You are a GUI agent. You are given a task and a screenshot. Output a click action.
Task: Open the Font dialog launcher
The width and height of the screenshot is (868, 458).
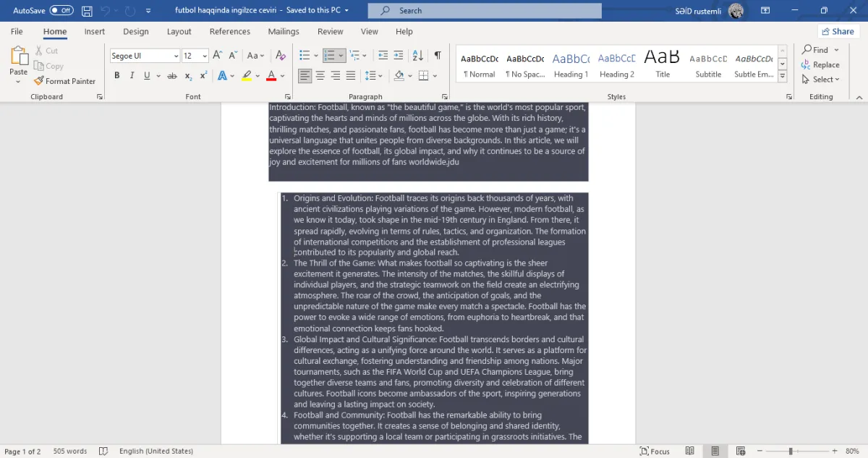coord(287,96)
